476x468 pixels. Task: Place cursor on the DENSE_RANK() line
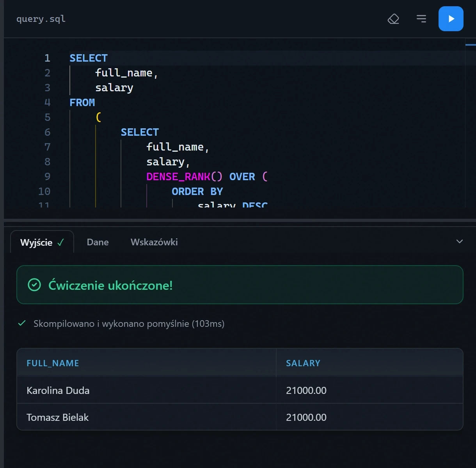(x=207, y=177)
